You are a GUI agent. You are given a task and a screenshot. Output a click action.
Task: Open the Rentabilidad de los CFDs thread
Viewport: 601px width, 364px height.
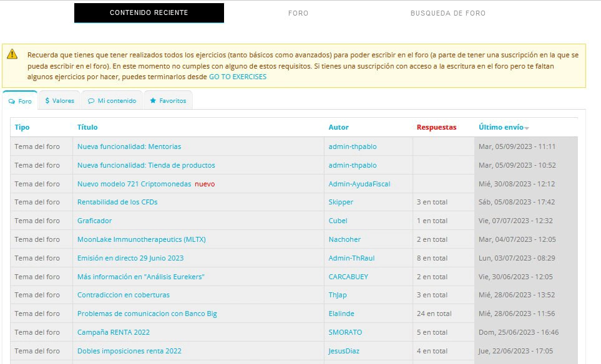click(117, 202)
